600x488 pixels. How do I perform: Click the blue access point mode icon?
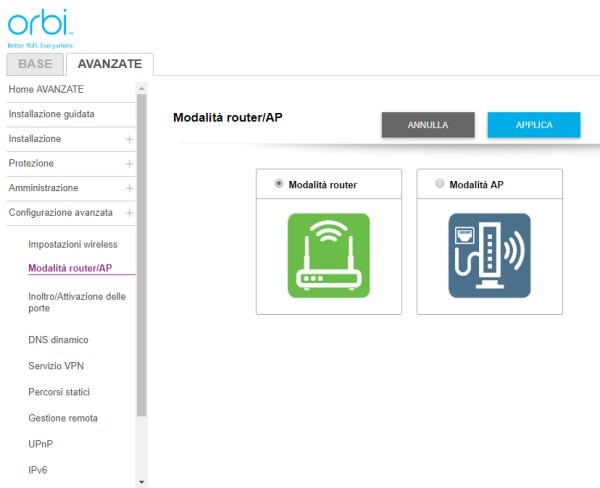click(x=489, y=255)
